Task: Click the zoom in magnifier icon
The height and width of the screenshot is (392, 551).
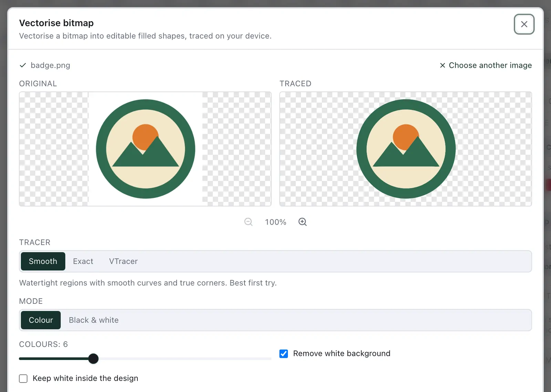Action: tap(302, 222)
